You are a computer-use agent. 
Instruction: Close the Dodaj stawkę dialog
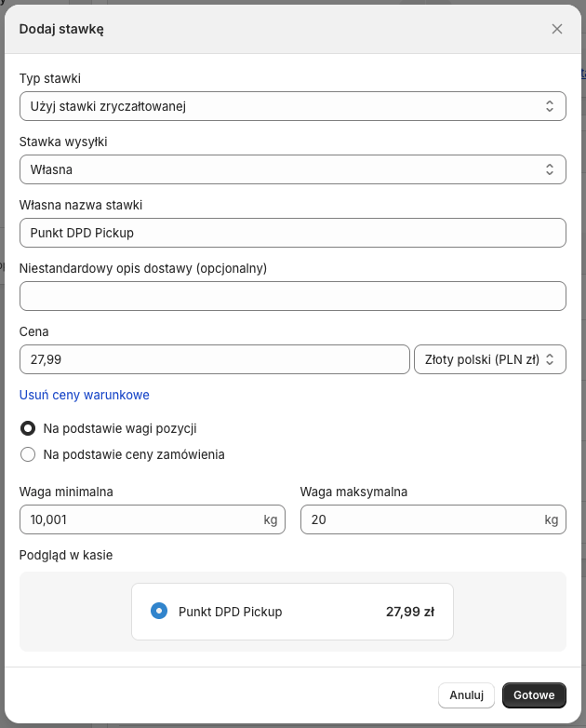tap(557, 29)
